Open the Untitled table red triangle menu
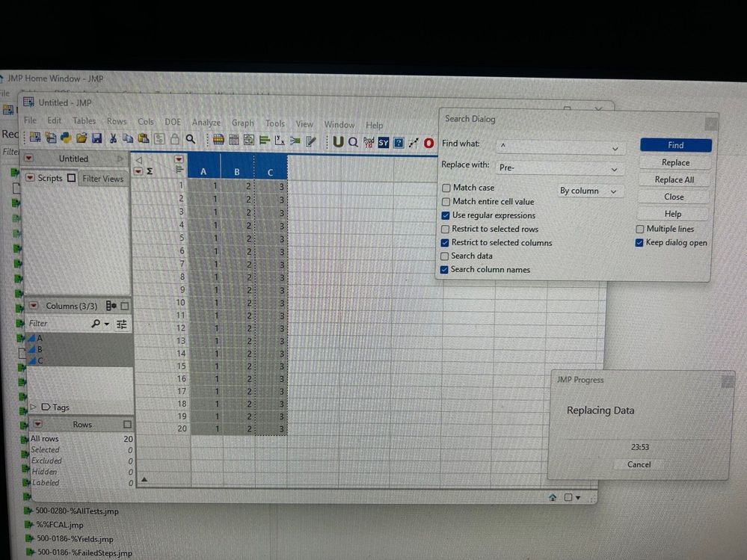 click(29, 158)
